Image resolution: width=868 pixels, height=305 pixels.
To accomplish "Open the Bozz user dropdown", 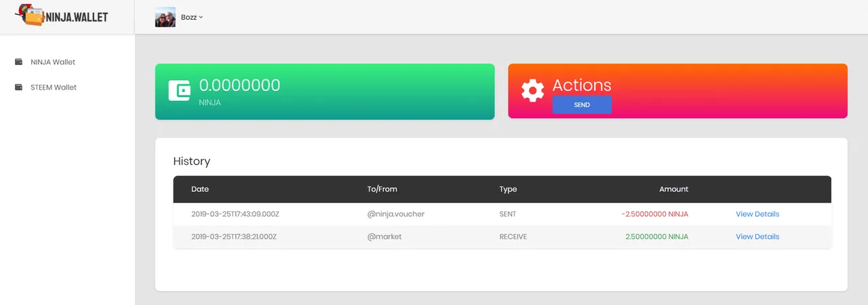I will coord(192,17).
